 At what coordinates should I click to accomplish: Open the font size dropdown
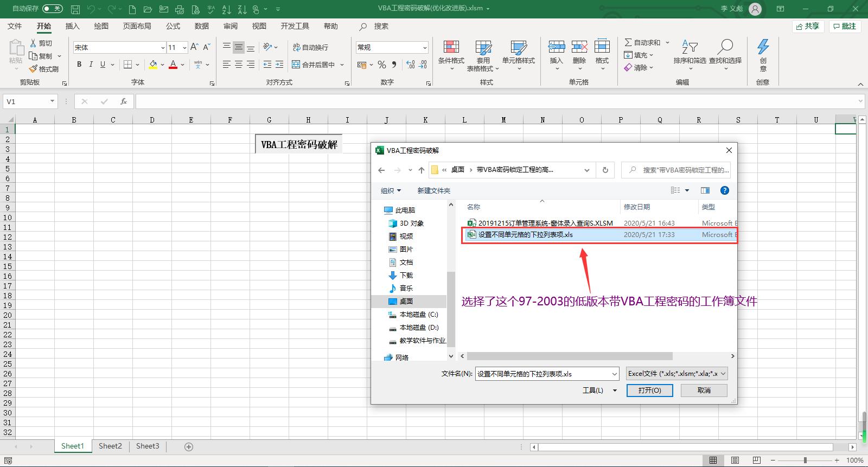coord(184,48)
